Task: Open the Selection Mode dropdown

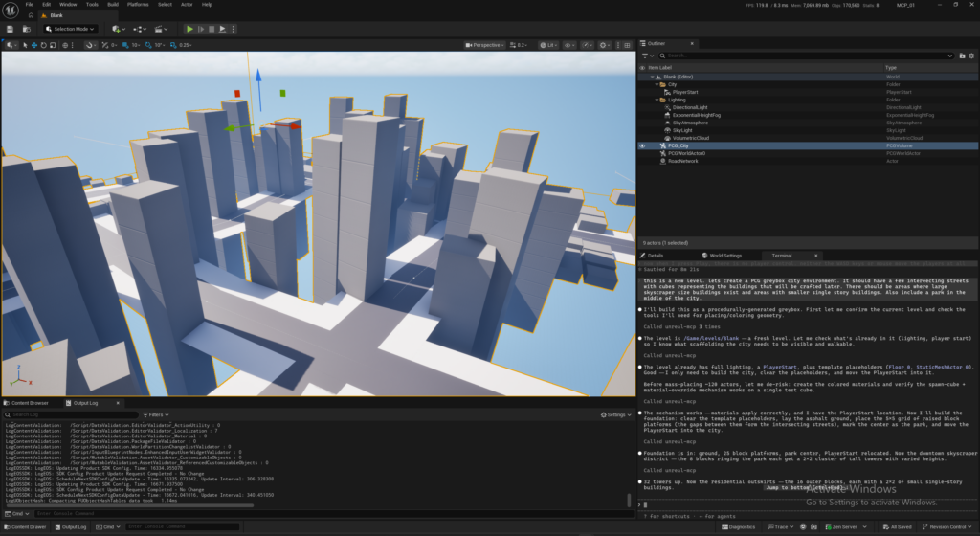Action: pos(70,29)
